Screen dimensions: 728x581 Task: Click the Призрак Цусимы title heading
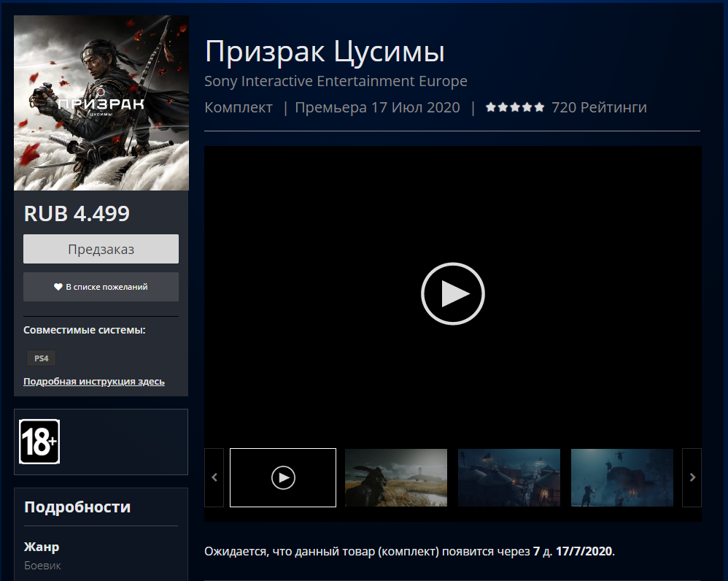(x=325, y=51)
